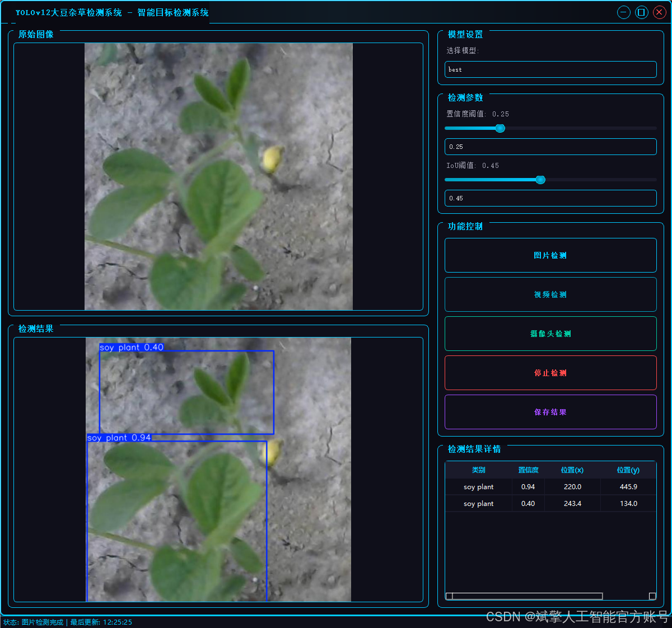This screenshot has width=672, height=628.
Task: Click the IoU阈值: 0.45 label
Action: click(473, 166)
